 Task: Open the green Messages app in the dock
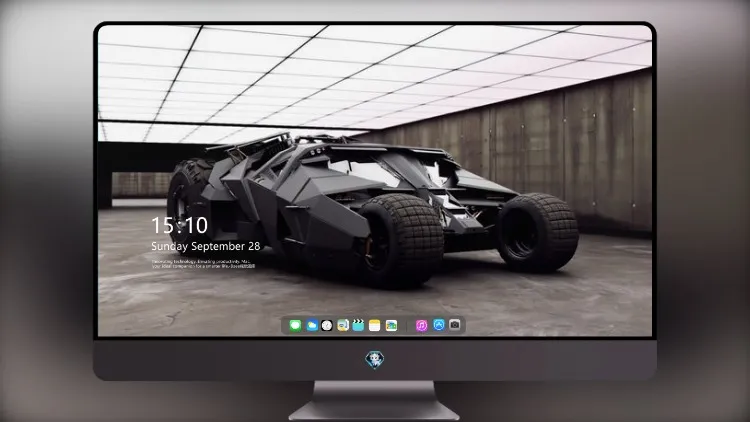296,325
